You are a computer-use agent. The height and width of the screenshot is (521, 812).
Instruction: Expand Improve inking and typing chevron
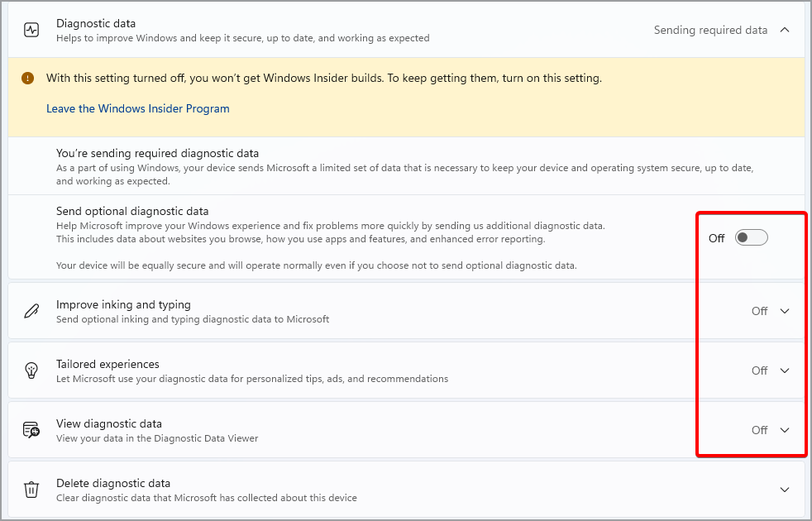coord(785,311)
